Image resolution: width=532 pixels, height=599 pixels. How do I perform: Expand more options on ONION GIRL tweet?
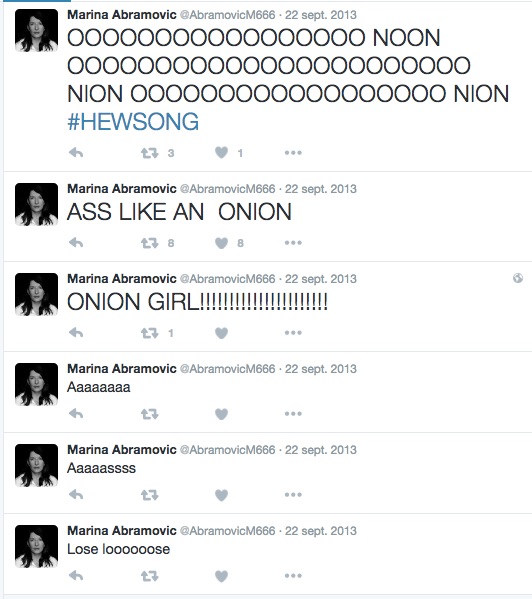[293, 333]
